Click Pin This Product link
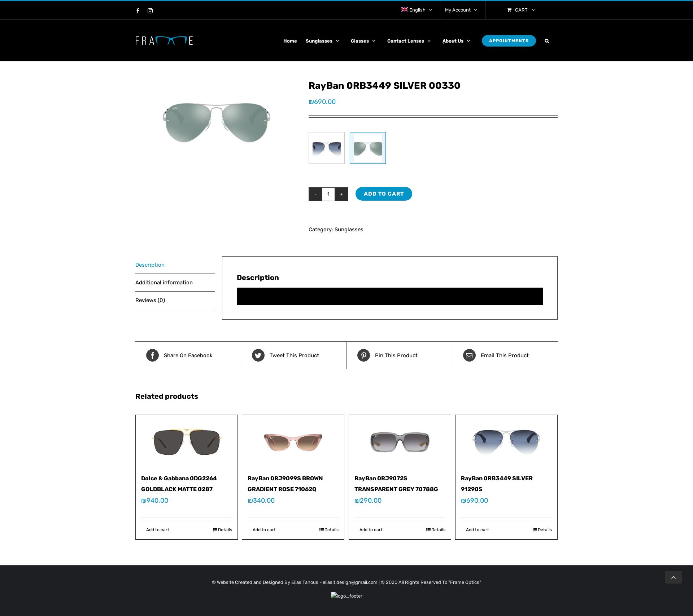693x616 pixels. click(x=396, y=355)
